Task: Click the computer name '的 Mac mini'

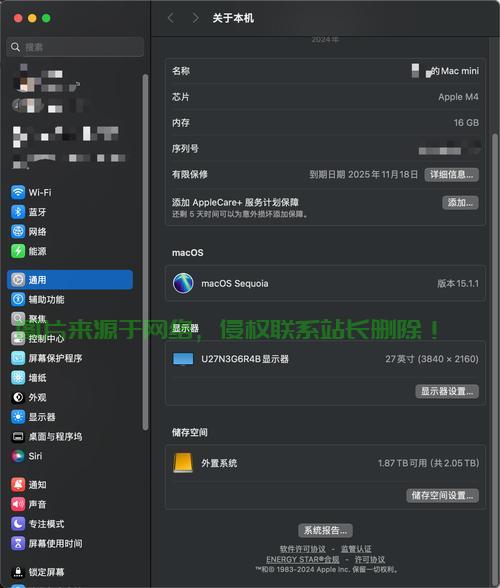Action: tap(454, 71)
